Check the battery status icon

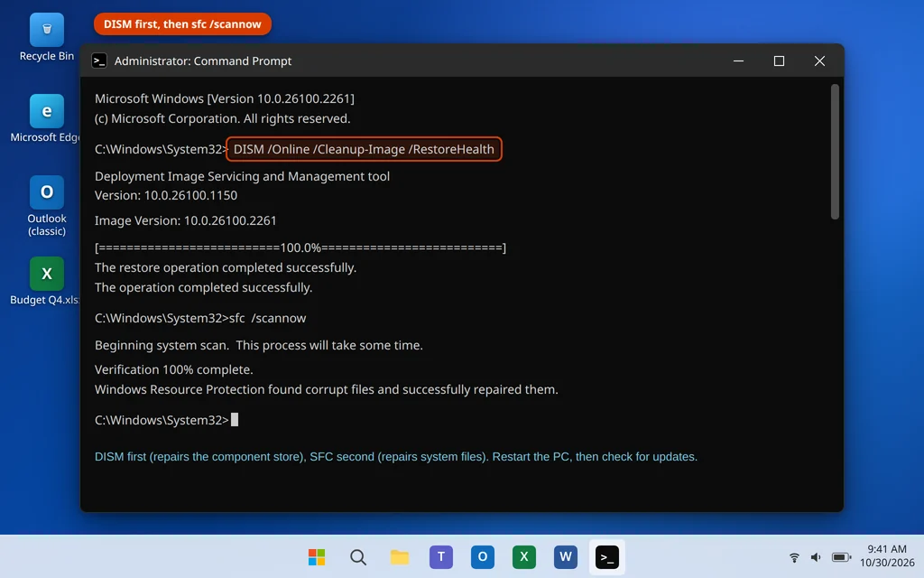(x=841, y=556)
